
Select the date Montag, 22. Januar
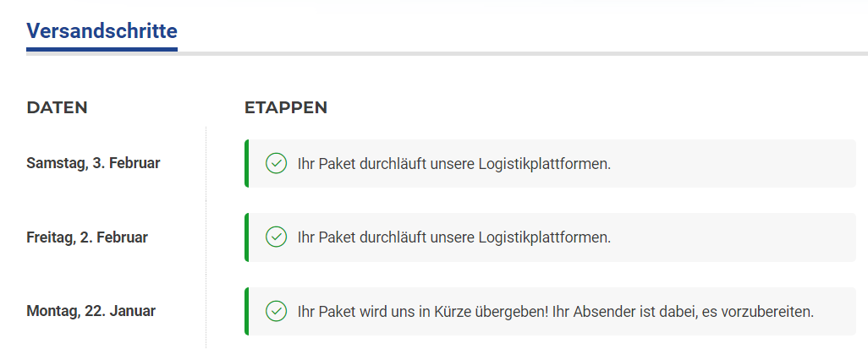click(91, 311)
